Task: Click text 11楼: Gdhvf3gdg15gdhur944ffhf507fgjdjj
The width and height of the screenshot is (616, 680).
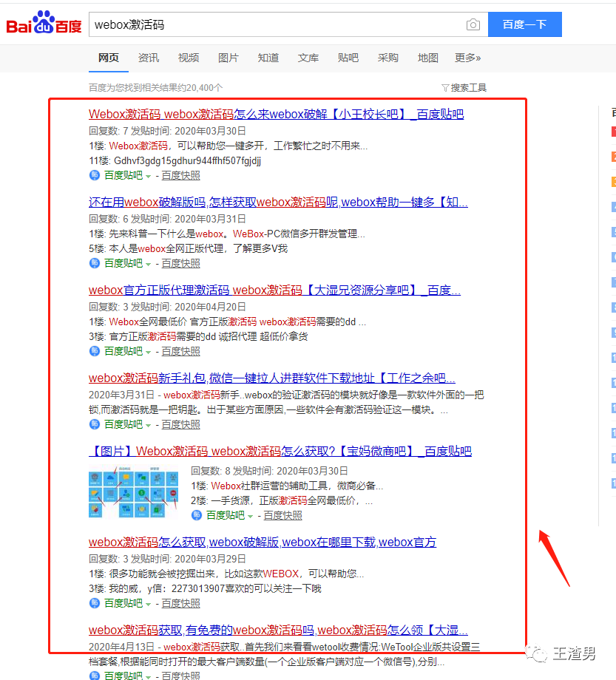Action: tap(175, 161)
